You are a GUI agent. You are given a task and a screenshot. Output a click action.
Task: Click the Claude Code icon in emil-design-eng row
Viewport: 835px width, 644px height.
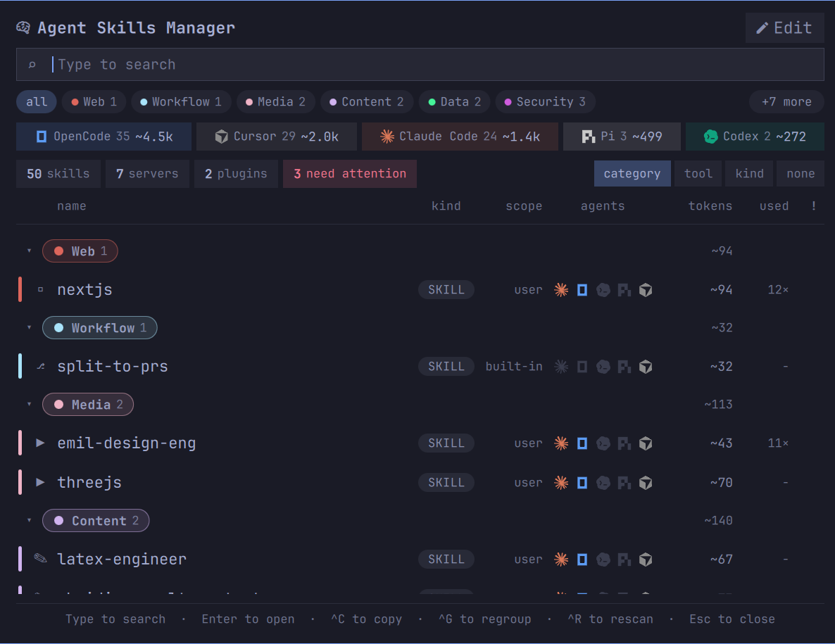click(x=561, y=443)
